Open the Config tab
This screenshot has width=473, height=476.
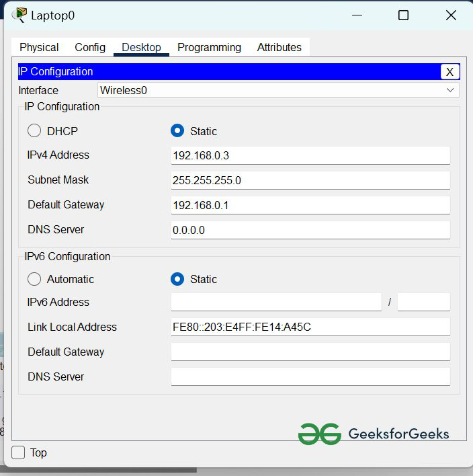90,47
